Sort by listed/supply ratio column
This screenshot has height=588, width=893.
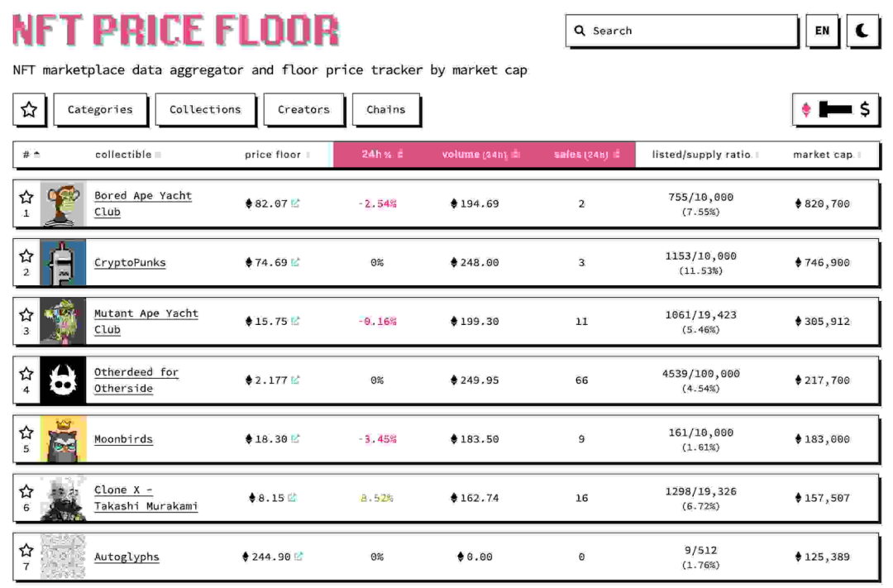[705, 155]
